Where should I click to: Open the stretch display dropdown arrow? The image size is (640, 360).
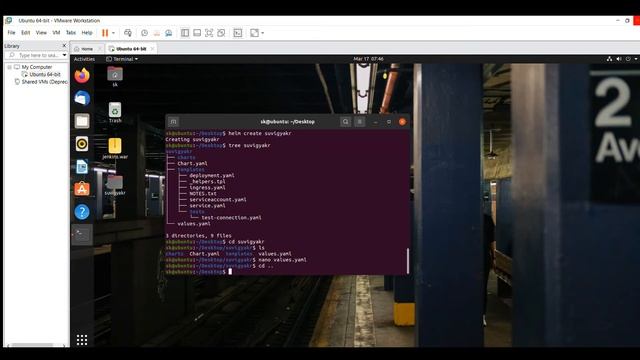[x=262, y=33]
